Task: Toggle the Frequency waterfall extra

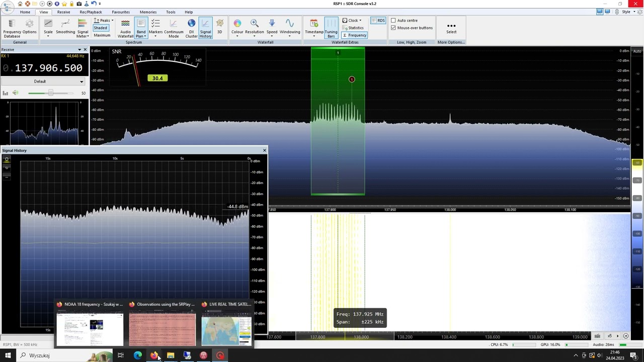Action: tap(354, 35)
